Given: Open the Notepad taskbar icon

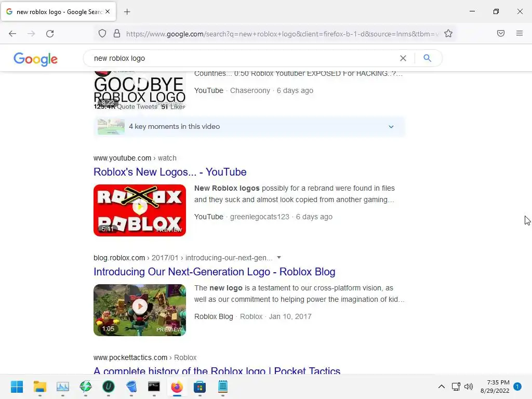Looking at the screenshot, I should (x=222, y=387).
